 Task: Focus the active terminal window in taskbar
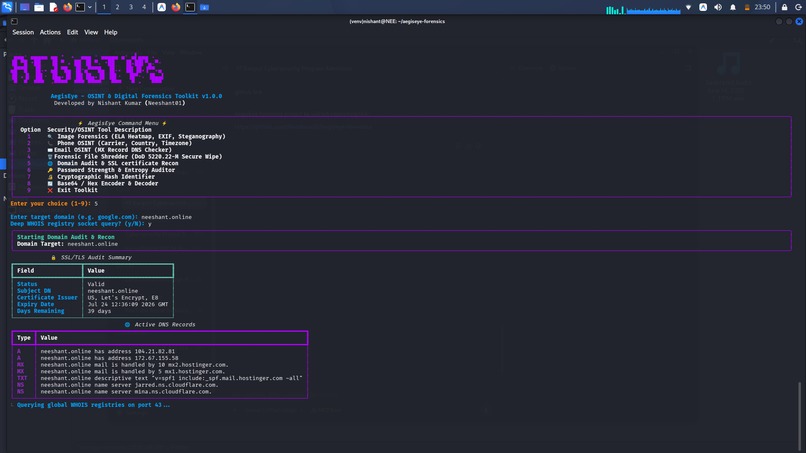[190, 7]
